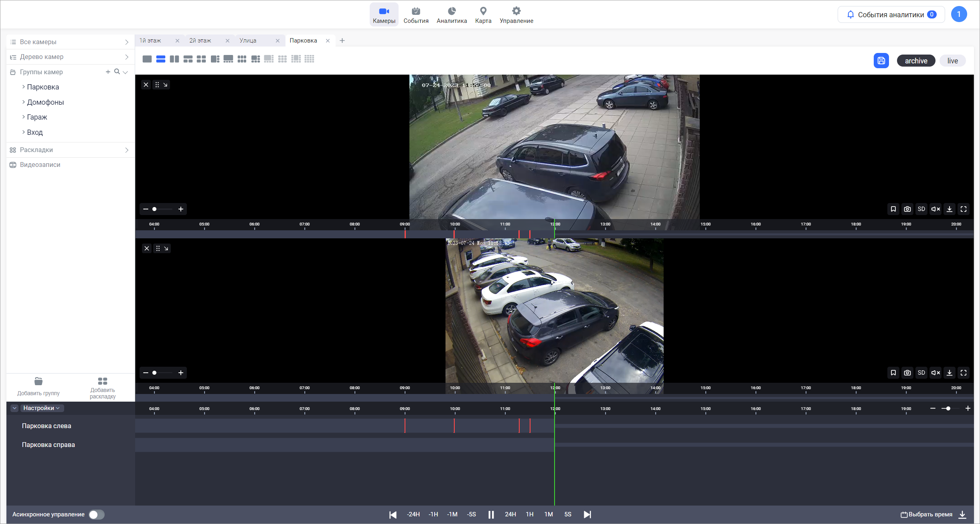Open the Настройки dropdown
The width and height of the screenshot is (980, 524).
[42, 408]
